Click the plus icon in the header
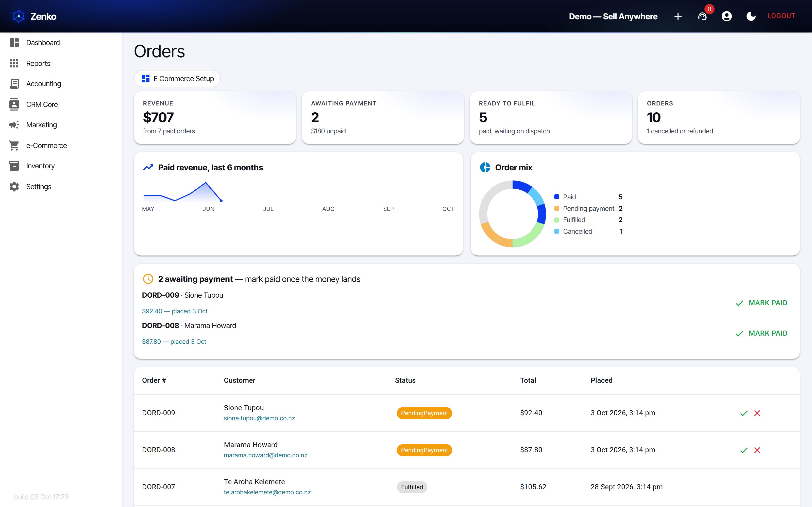Viewport: 812px width, 507px height. click(678, 16)
